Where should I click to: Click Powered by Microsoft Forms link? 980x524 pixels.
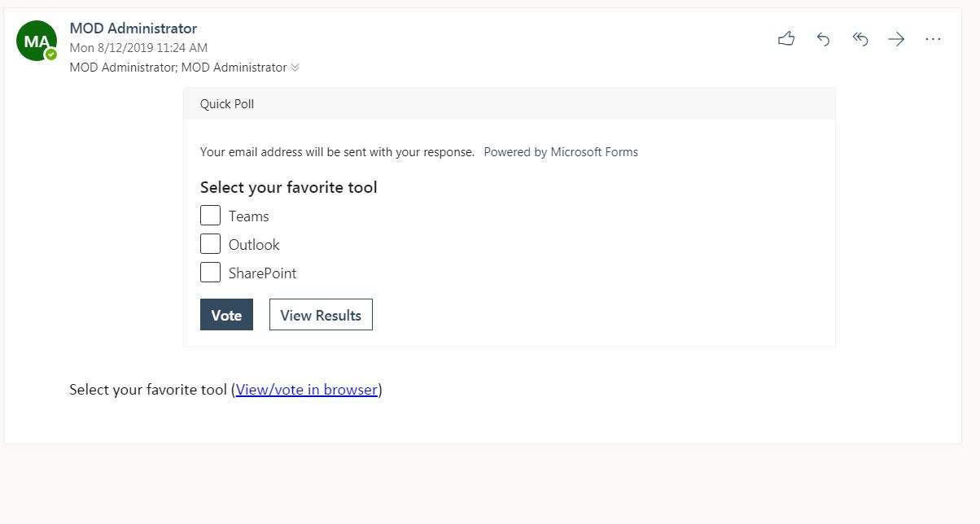tap(561, 152)
